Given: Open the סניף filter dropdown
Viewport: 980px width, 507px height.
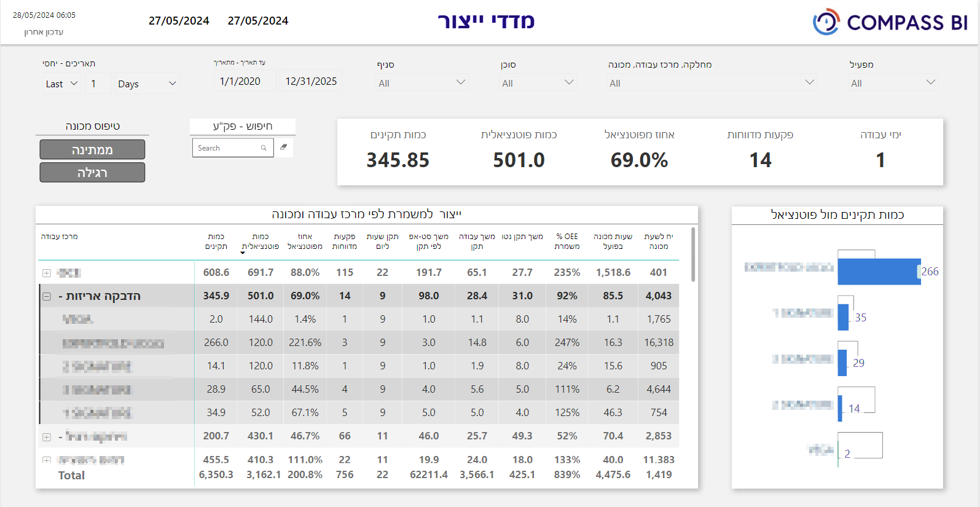Looking at the screenshot, I should [x=422, y=82].
